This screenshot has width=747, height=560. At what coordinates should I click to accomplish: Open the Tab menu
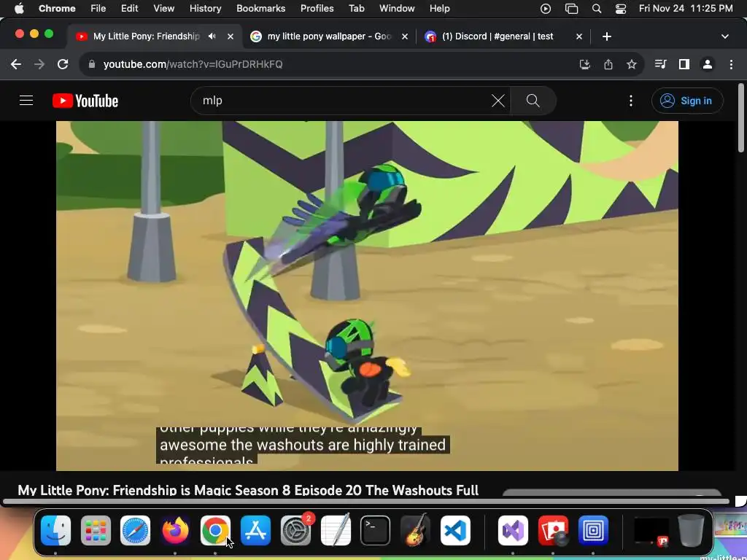[x=356, y=9]
